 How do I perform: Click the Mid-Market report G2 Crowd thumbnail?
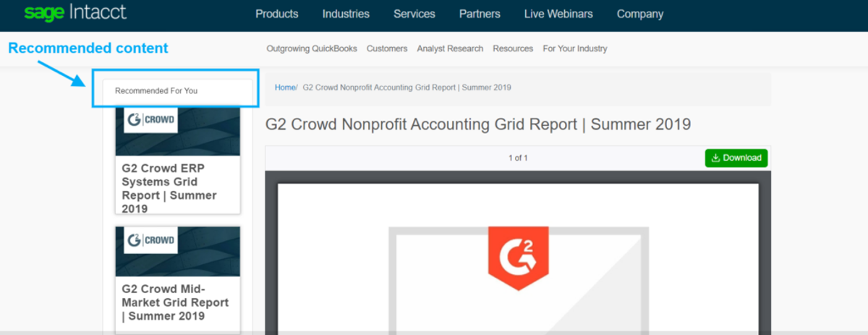click(178, 251)
